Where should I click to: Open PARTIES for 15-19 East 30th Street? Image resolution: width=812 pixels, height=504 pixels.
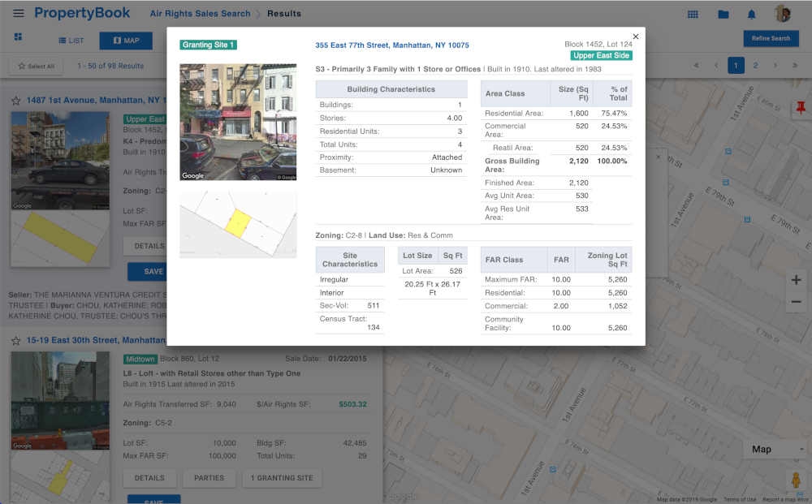(x=209, y=478)
